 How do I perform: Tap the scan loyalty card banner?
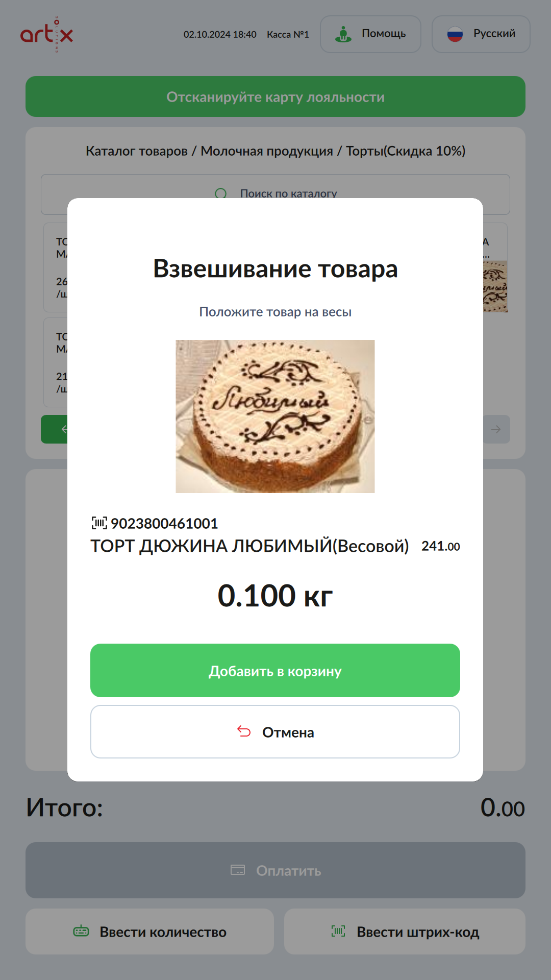275,96
